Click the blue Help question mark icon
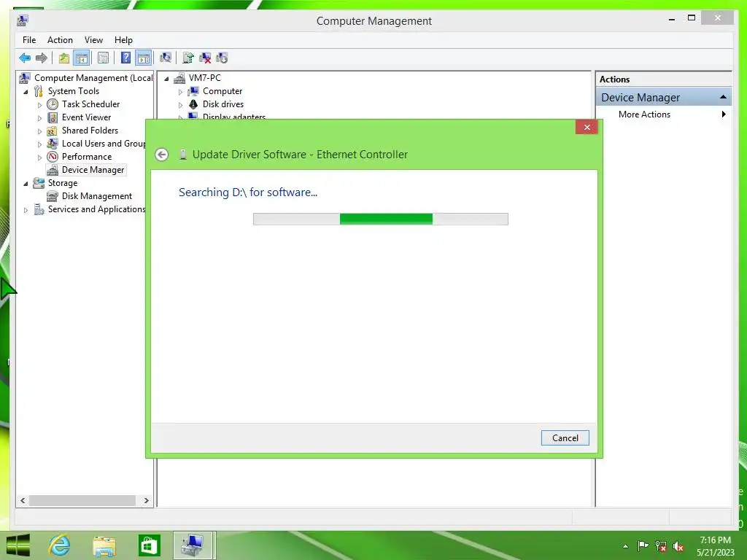747x560 pixels. (x=125, y=58)
